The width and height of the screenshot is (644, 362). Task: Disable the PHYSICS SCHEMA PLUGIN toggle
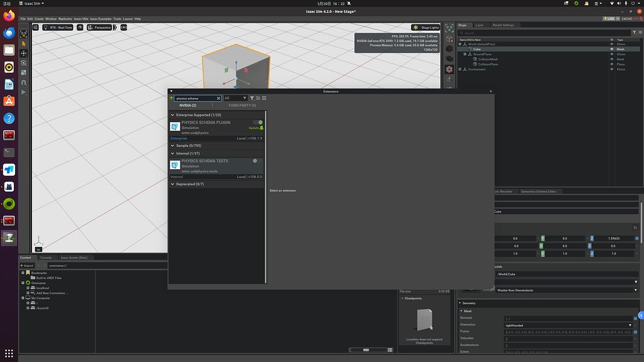tap(259, 123)
